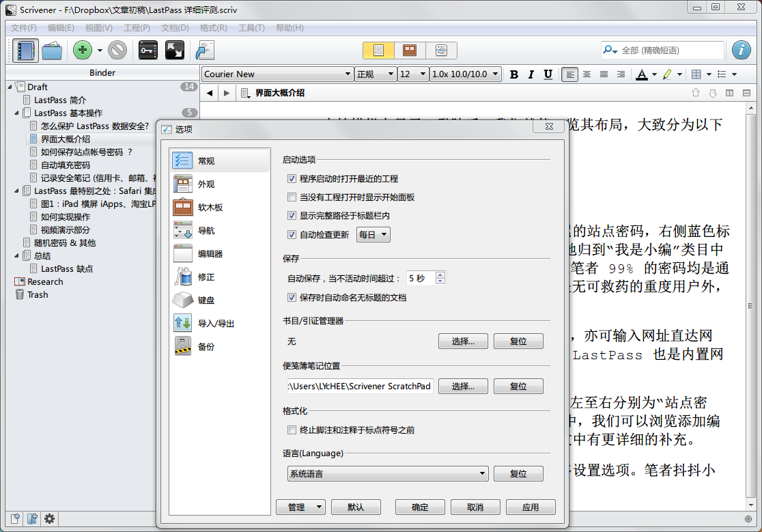Enable 终止脚注和注释于标点符号之前 checkbox
The height and width of the screenshot is (532, 762).
(292, 430)
